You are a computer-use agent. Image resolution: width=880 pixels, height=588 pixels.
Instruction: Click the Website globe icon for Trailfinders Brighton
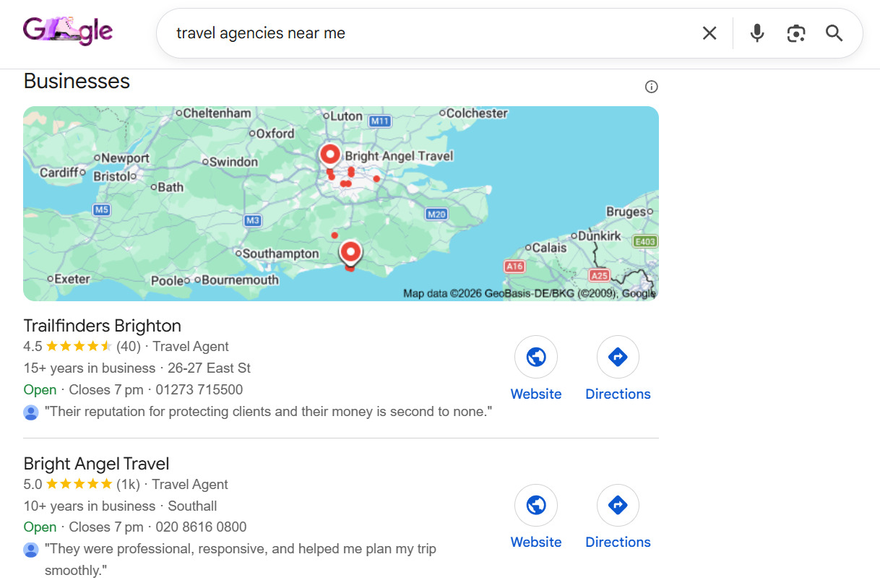(x=536, y=357)
